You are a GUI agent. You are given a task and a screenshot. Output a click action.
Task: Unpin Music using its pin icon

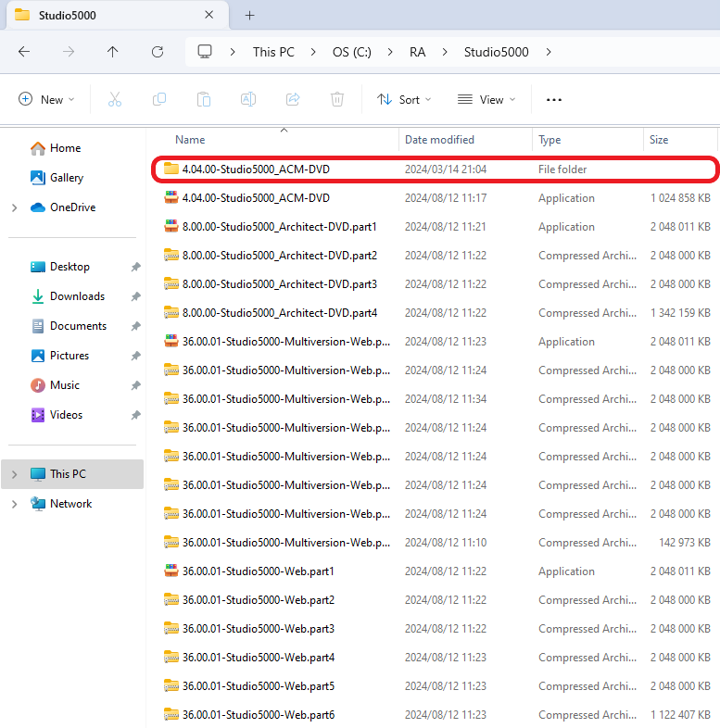(135, 385)
